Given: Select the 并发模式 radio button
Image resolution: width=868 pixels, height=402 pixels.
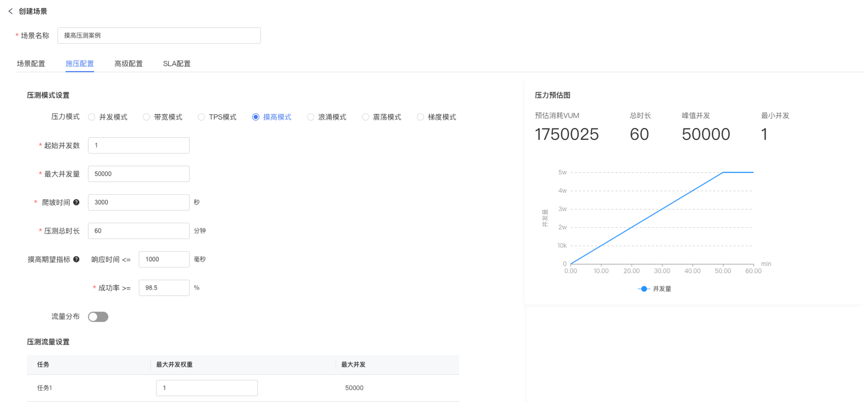Looking at the screenshot, I should click(x=92, y=117).
